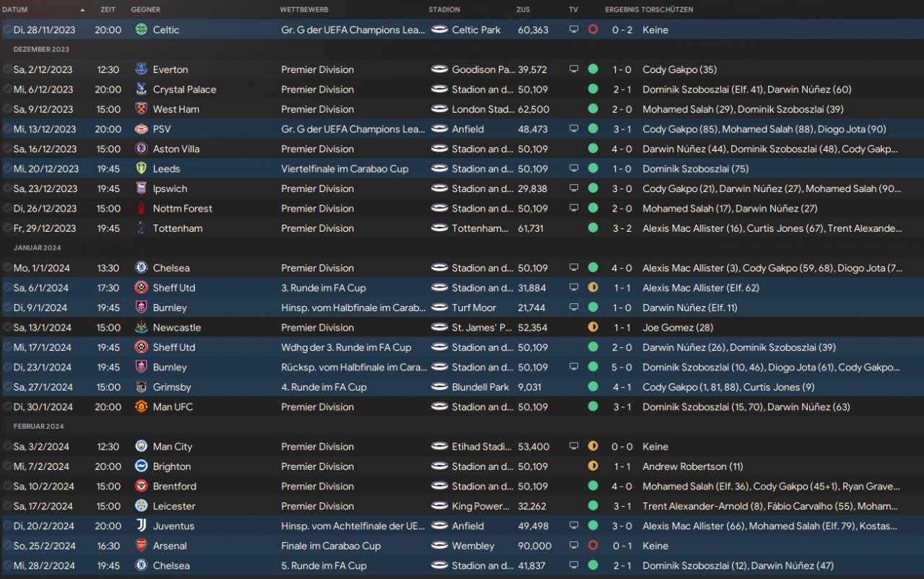Click the green win indicator in the Tottenham row

pos(593,228)
